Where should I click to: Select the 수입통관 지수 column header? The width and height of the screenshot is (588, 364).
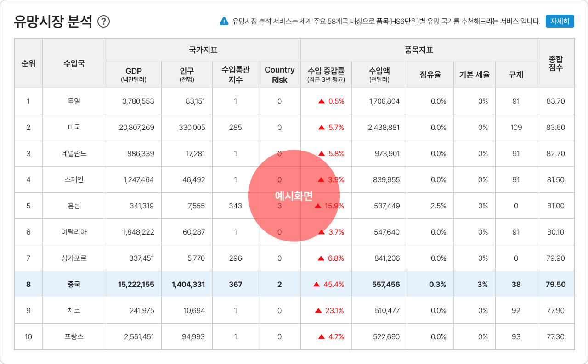[236, 74]
